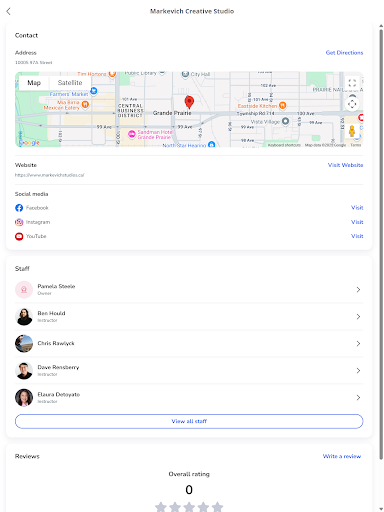The height and width of the screenshot is (512, 384).
Task: Click the page vertical scrollbar
Action: (381, 245)
